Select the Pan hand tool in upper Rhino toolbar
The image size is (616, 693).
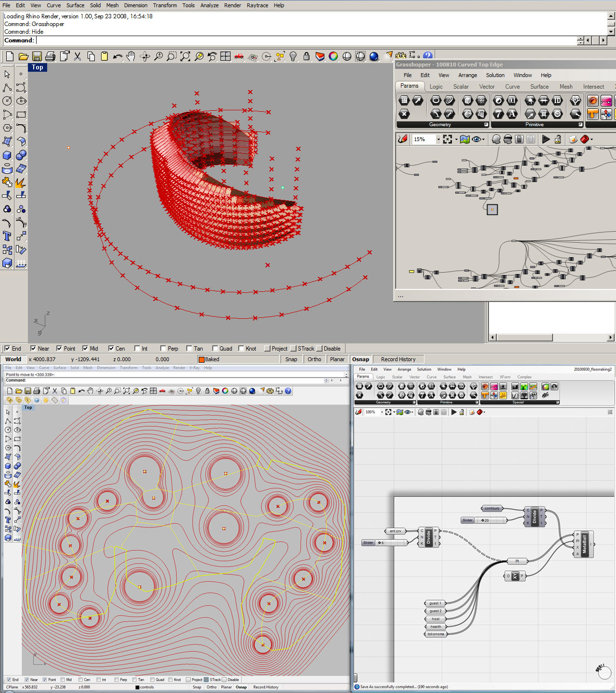[131, 56]
